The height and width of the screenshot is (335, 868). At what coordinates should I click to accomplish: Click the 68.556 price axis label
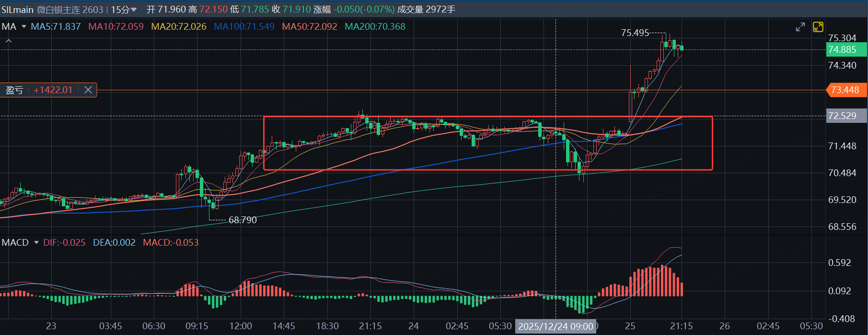click(x=842, y=227)
